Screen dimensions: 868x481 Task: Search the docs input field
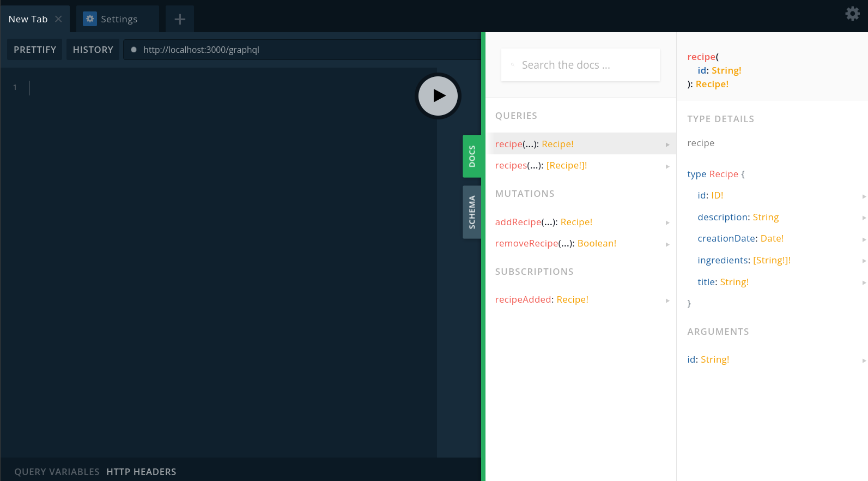[580, 65]
